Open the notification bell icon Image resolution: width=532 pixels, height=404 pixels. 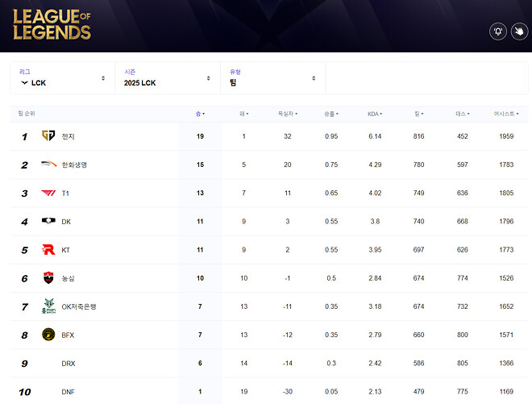[x=498, y=31]
